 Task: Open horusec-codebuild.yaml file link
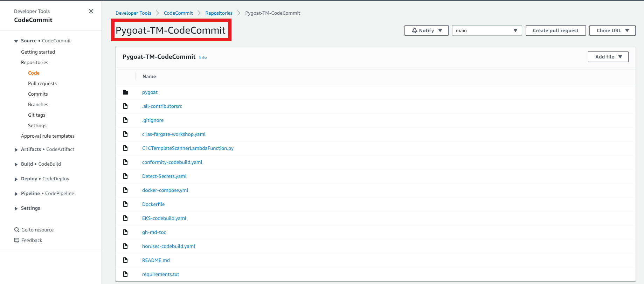pyautogui.click(x=168, y=246)
